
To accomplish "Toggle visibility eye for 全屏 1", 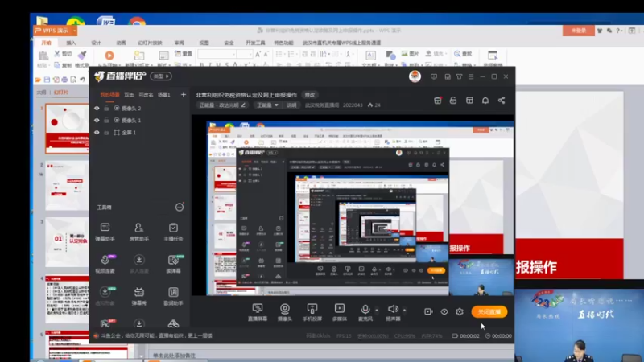I will point(97,132).
